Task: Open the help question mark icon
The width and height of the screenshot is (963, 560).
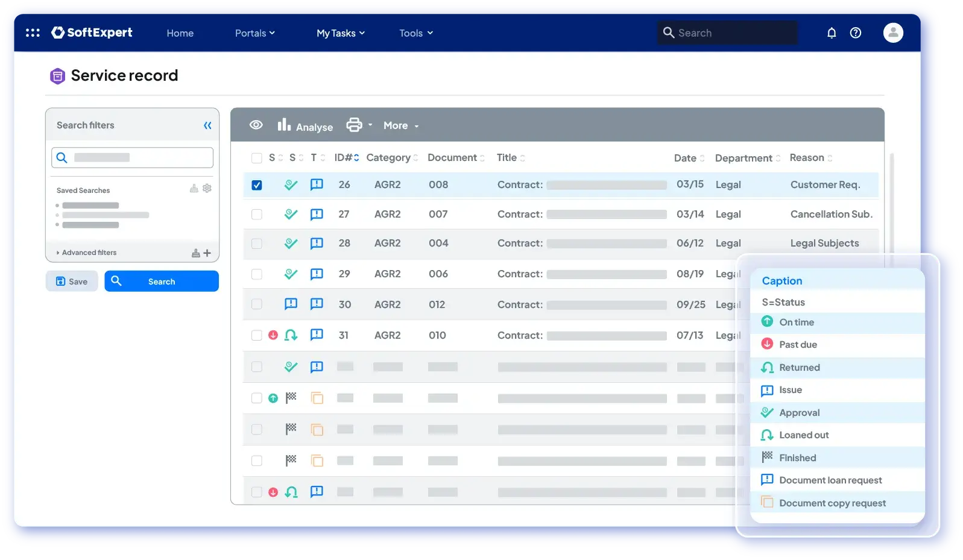Action: (856, 33)
